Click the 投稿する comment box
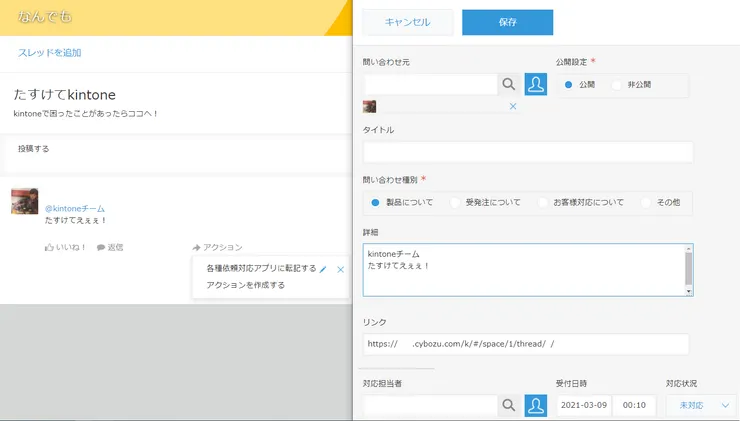Viewport: 740px width, 421px height. coord(177,155)
